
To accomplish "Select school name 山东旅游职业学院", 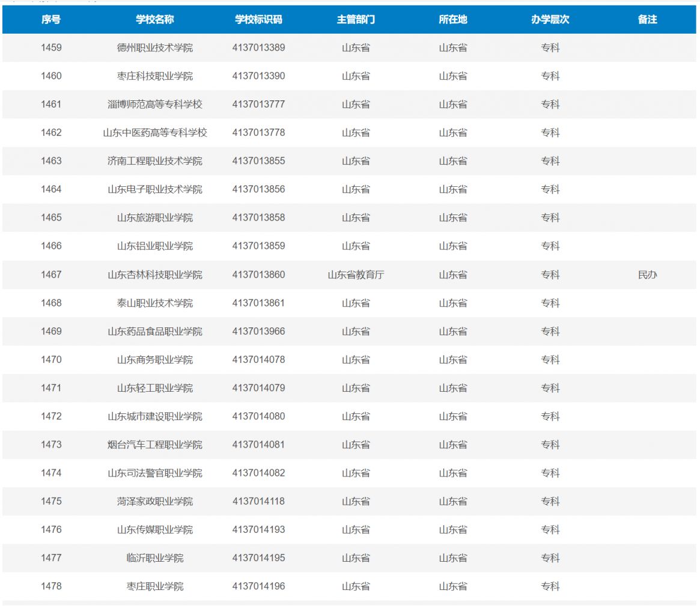I will coord(154,217).
